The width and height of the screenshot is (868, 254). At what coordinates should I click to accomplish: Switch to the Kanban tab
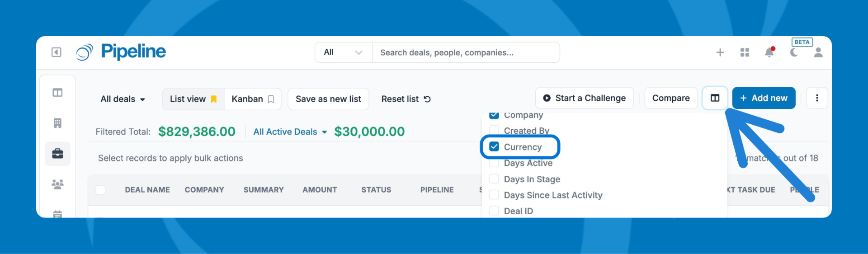[x=252, y=99]
